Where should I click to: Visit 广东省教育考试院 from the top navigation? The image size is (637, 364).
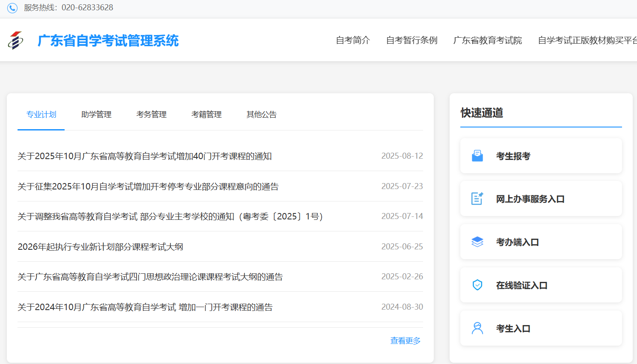pyautogui.click(x=488, y=40)
